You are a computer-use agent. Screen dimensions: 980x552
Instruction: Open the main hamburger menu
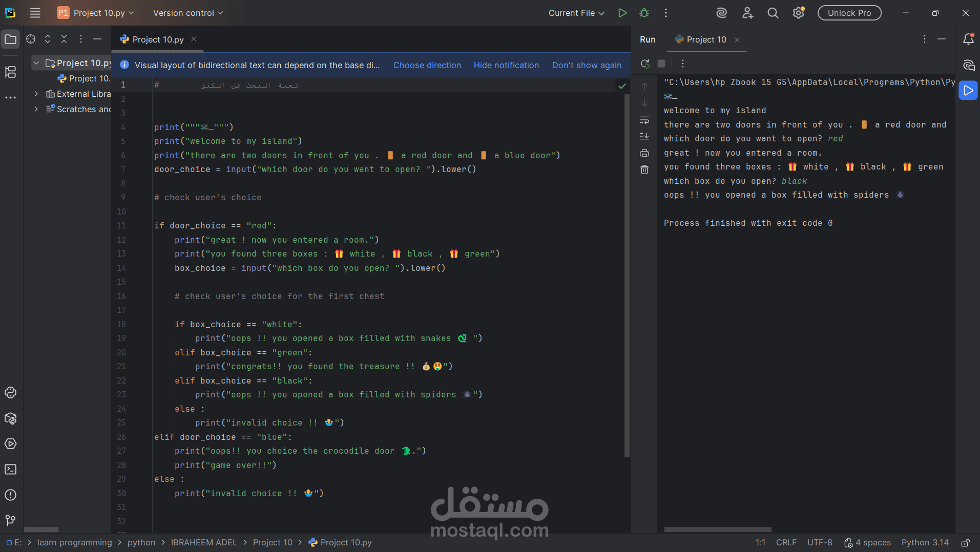35,13
